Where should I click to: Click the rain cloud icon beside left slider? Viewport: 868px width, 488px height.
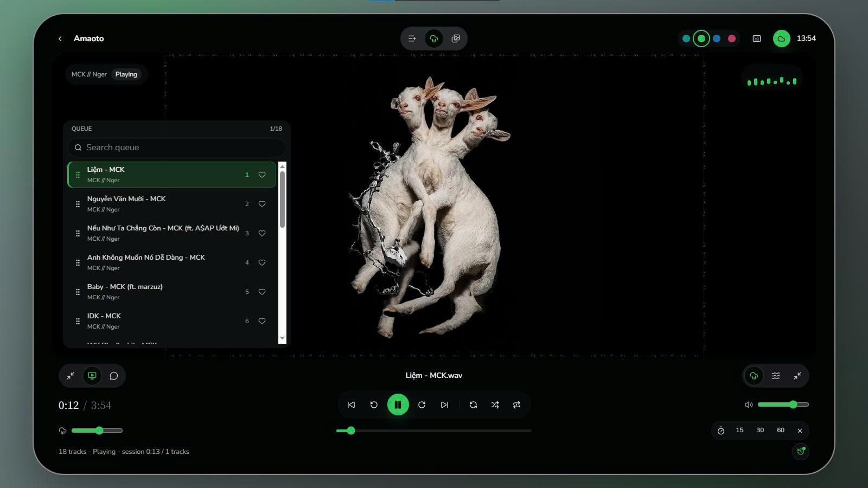[x=62, y=431]
